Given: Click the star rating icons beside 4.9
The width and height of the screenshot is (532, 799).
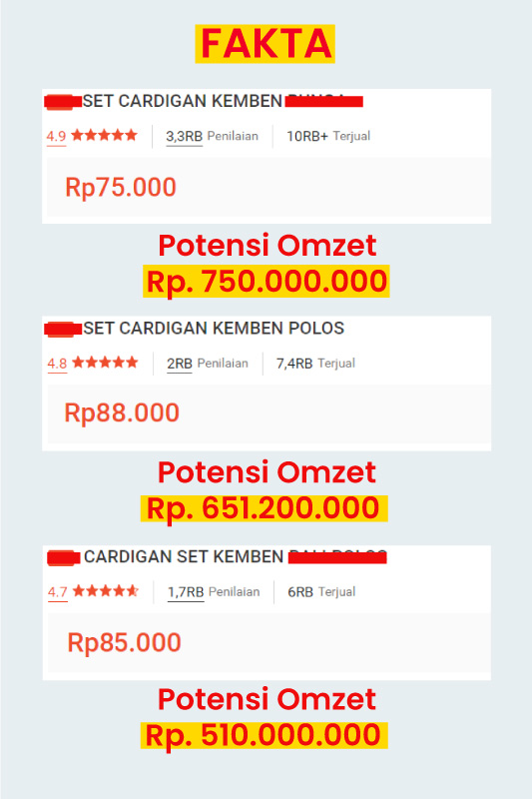Looking at the screenshot, I should 105,135.
